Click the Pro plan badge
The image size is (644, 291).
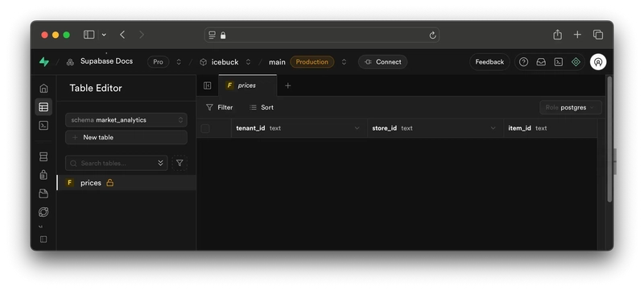tap(158, 62)
